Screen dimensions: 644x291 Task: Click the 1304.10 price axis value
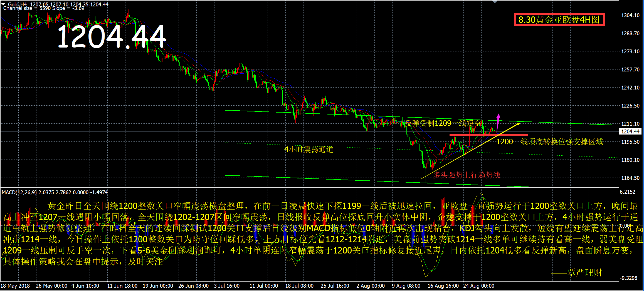(x=630, y=16)
